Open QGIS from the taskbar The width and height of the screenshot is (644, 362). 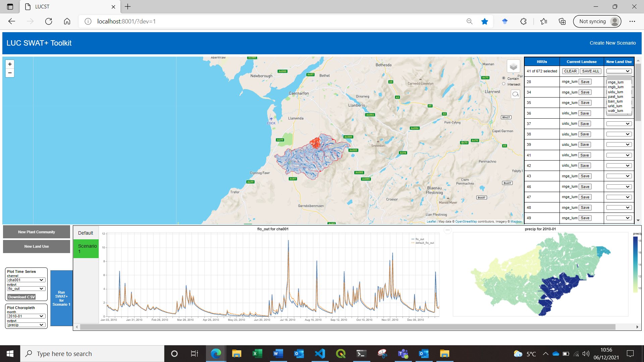tap(340, 354)
